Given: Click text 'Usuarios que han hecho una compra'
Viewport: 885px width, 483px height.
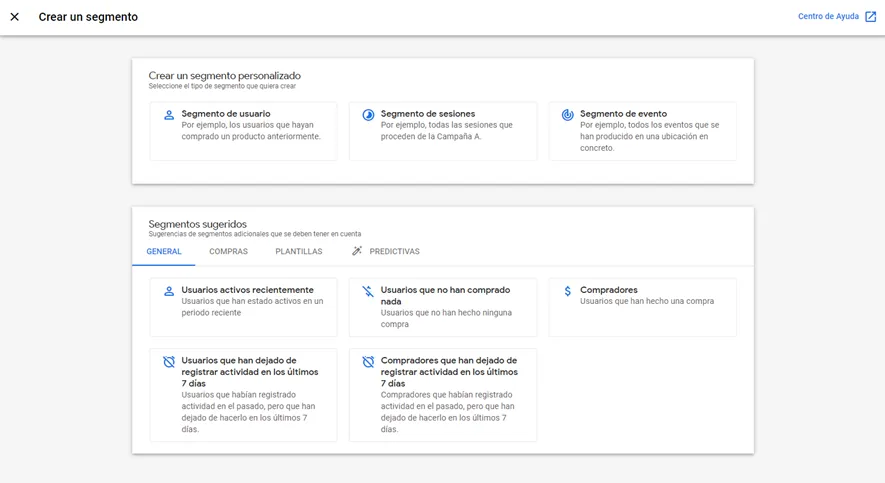Looking at the screenshot, I should pos(647,301).
